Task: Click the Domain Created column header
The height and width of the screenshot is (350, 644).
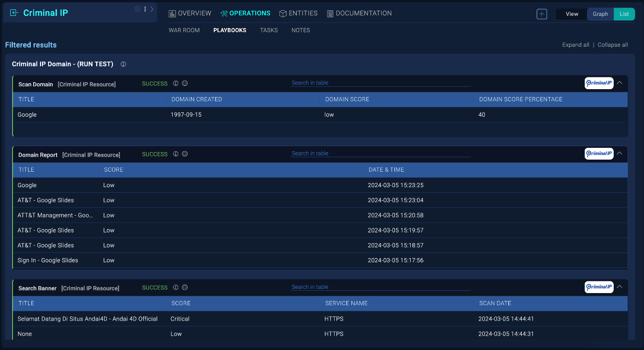Action: pyautogui.click(x=196, y=99)
